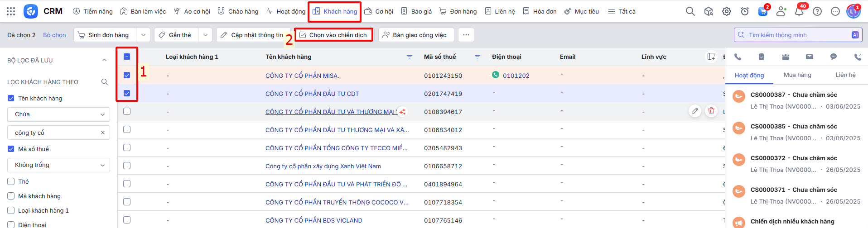Open the settings gear icon
The image size is (868, 228).
[727, 11]
